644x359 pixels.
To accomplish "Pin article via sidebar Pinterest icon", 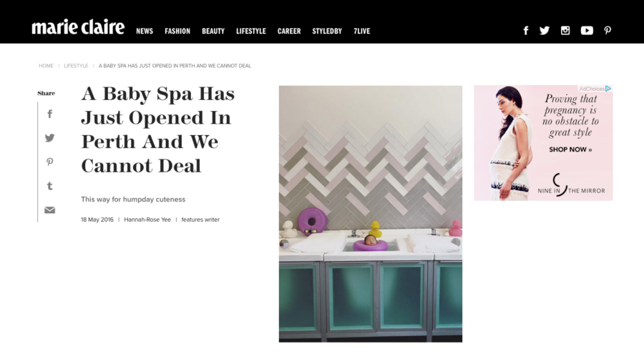I will pyautogui.click(x=49, y=162).
